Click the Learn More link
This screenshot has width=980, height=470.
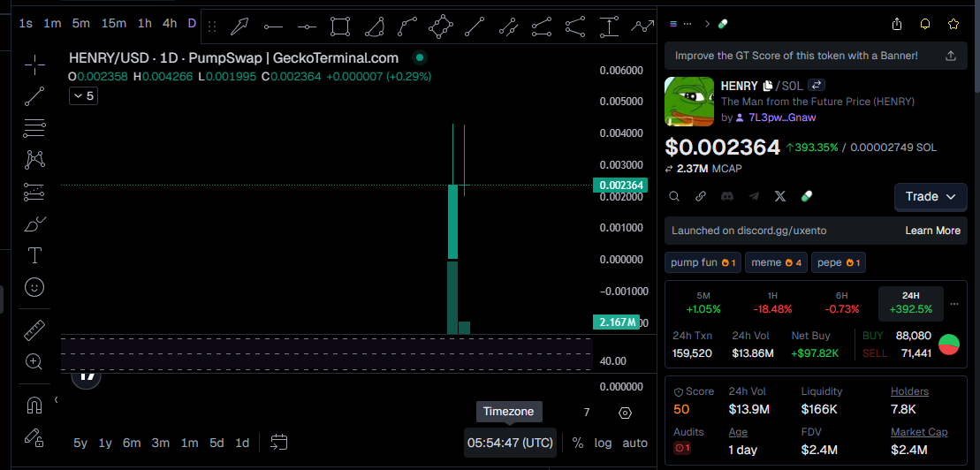932,231
